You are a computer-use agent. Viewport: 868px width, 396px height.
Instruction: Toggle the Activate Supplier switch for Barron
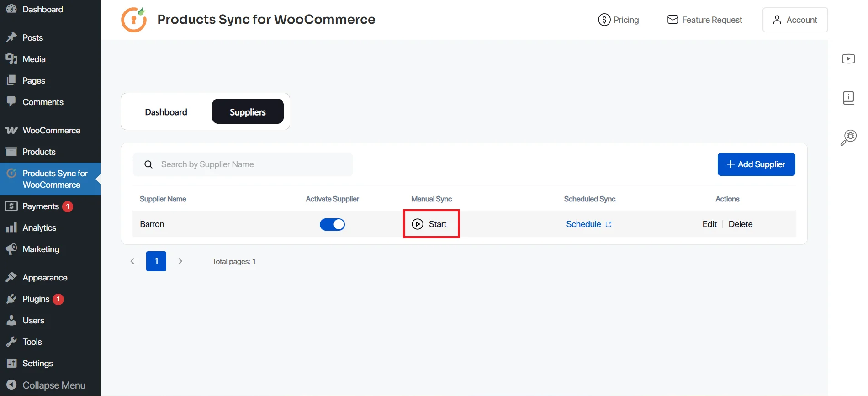point(332,224)
